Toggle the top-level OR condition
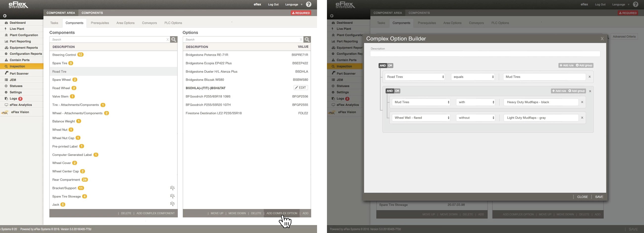Viewport: 644px width, 233px height. (390, 66)
